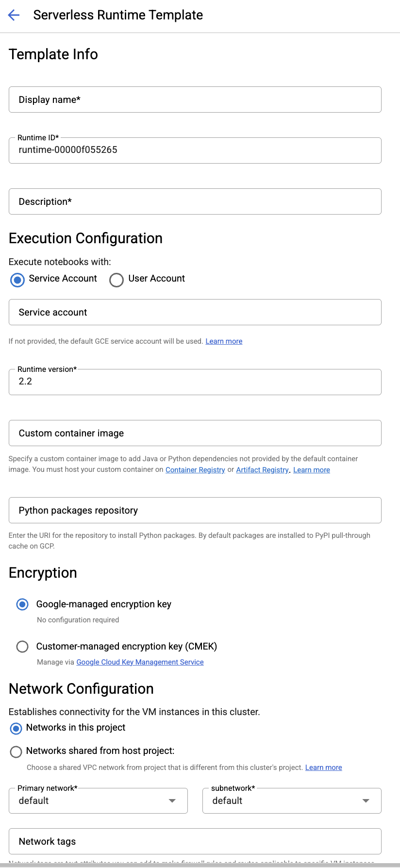Select the Service Account radio option
The width and height of the screenshot is (400, 868).
pyautogui.click(x=17, y=280)
